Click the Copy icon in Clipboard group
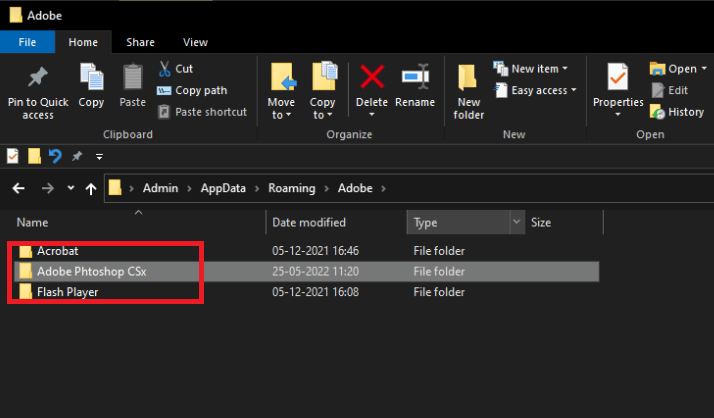 92,76
